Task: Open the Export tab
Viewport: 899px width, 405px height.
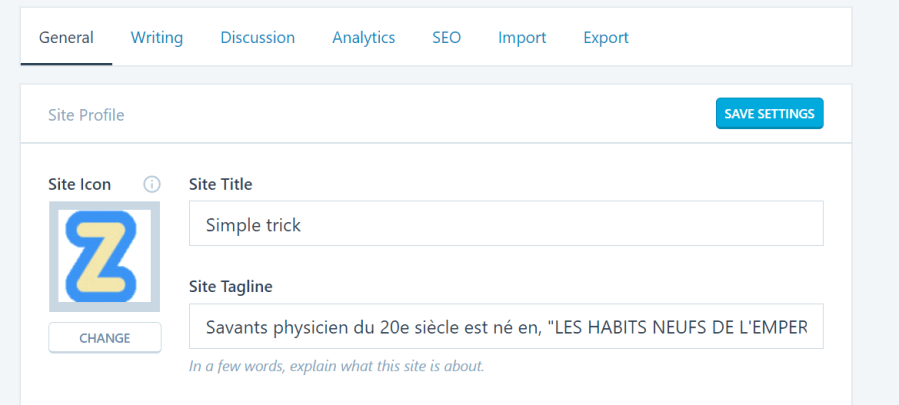Action: 606,38
